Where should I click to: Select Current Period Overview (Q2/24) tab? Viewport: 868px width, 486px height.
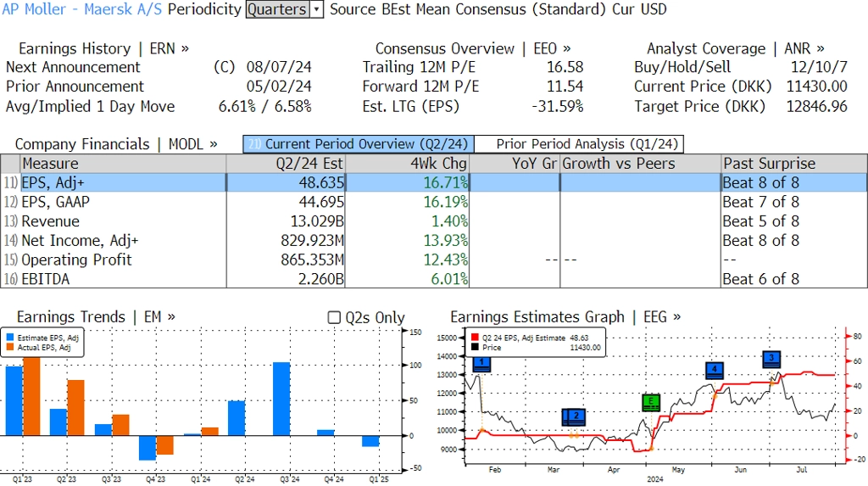click(x=359, y=144)
